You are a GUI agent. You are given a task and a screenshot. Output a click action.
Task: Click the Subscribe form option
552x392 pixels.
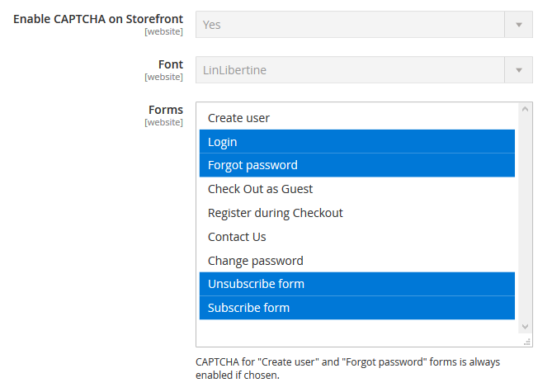357,308
